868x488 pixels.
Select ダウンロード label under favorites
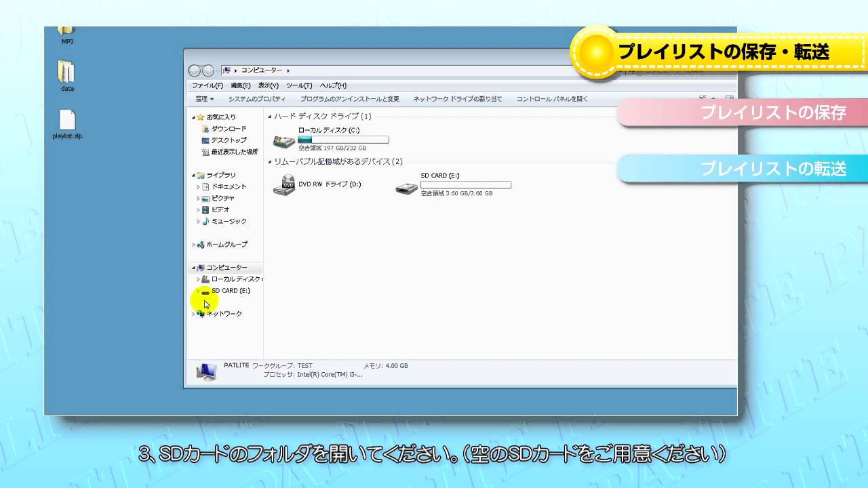tap(229, 129)
